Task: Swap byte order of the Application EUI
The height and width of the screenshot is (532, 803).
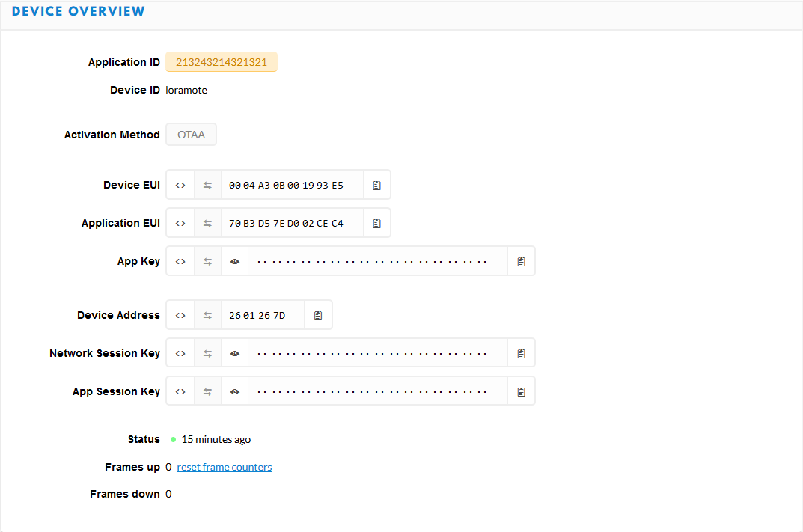Action: pos(208,223)
